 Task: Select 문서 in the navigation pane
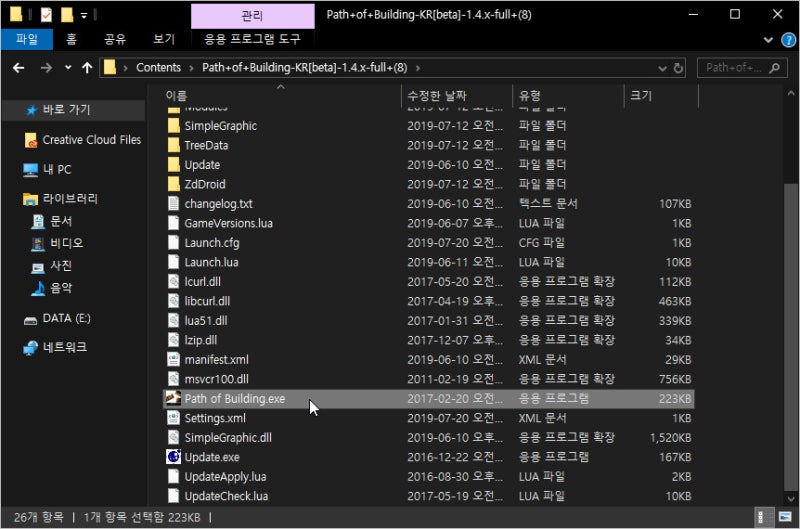point(61,221)
